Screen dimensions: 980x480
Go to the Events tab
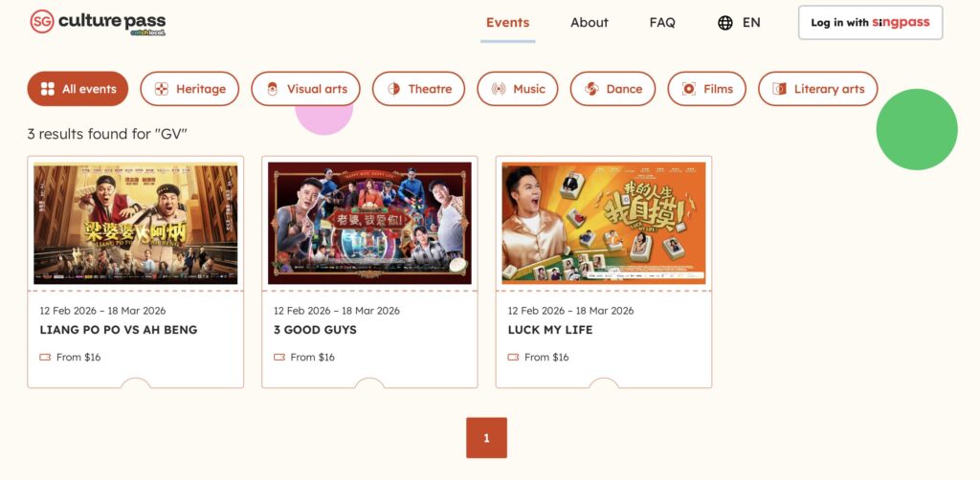pyautogui.click(x=507, y=23)
